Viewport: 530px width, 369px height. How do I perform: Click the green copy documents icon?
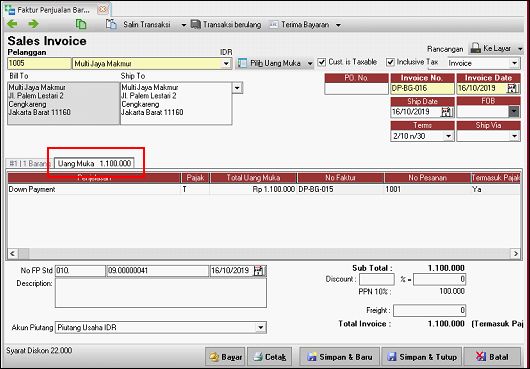point(81,24)
